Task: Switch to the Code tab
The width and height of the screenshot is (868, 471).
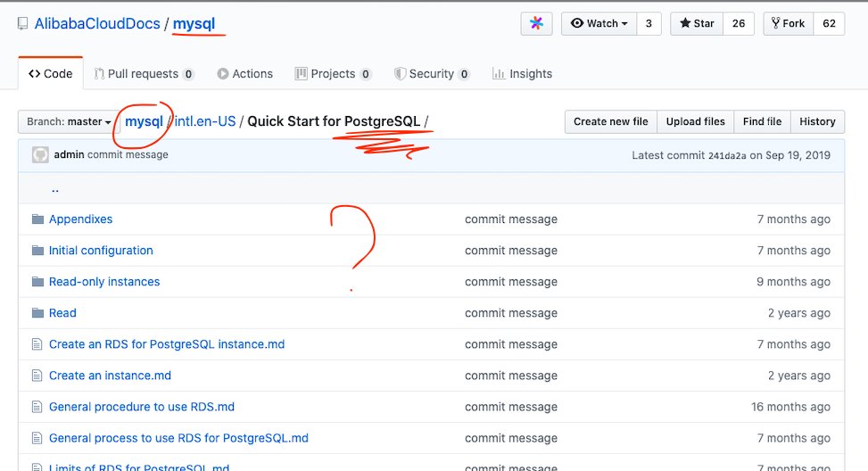Action: [x=50, y=74]
